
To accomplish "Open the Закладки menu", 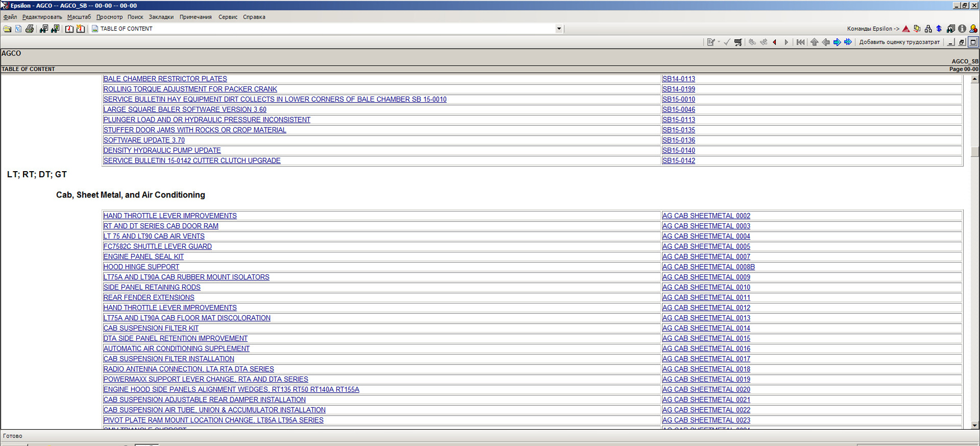I will 161,17.
